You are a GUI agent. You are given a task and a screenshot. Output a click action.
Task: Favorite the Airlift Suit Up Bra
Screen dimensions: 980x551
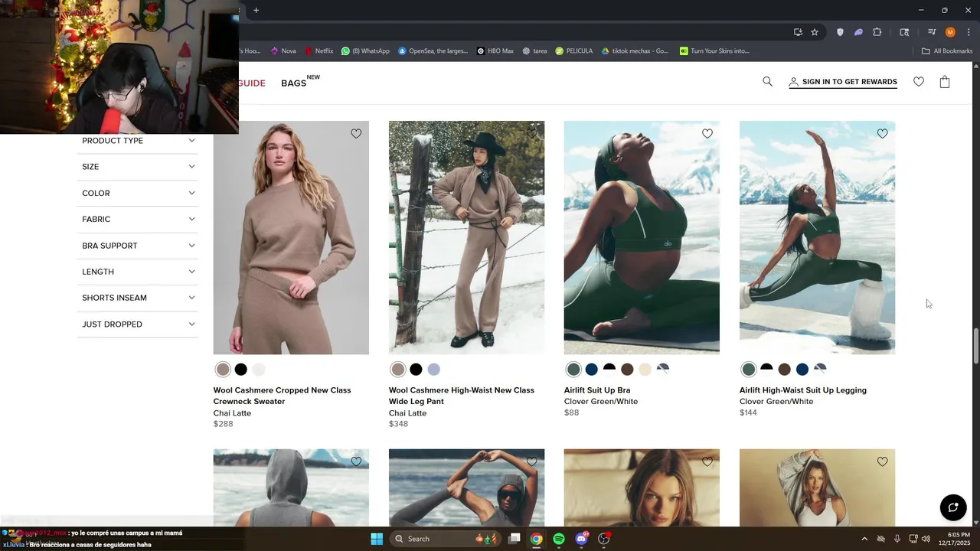[707, 133]
